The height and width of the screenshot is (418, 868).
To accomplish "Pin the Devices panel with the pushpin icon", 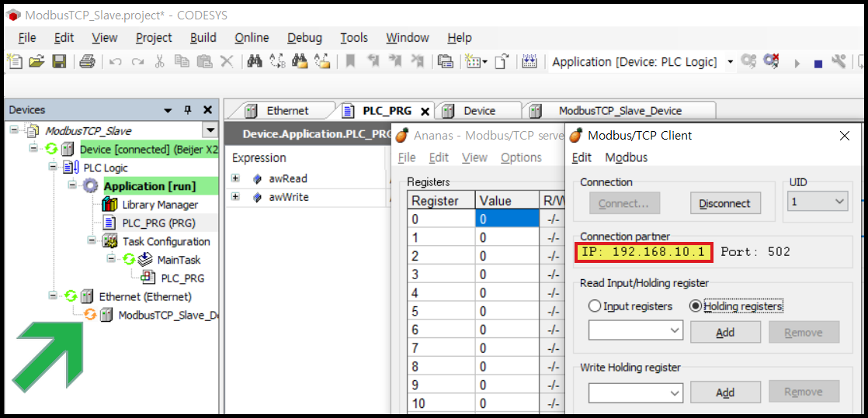I will [x=188, y=110].
